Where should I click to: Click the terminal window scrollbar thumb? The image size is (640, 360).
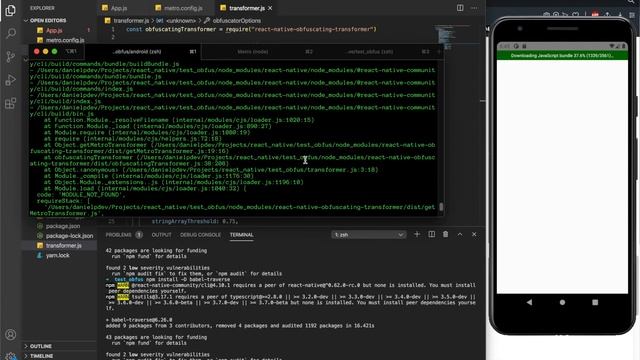(x=441, y=207)
